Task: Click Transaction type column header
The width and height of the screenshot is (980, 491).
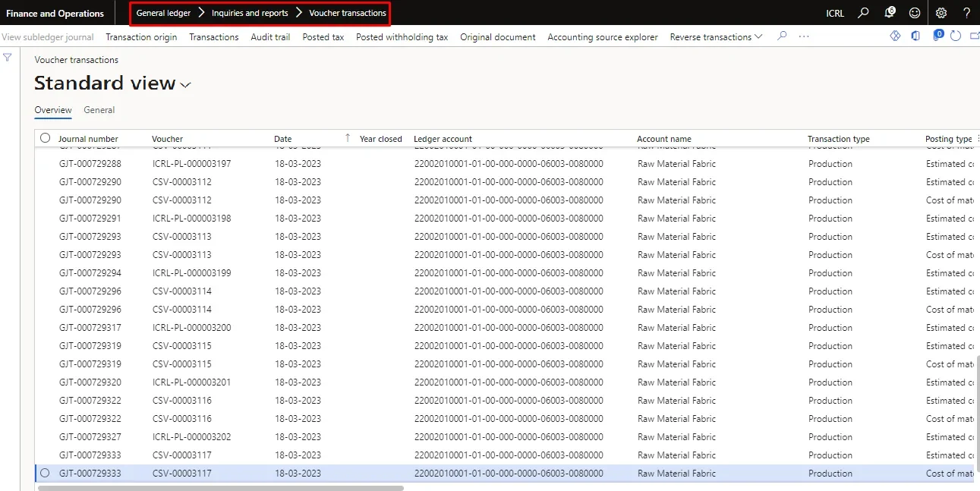Action: pos(839,139)
